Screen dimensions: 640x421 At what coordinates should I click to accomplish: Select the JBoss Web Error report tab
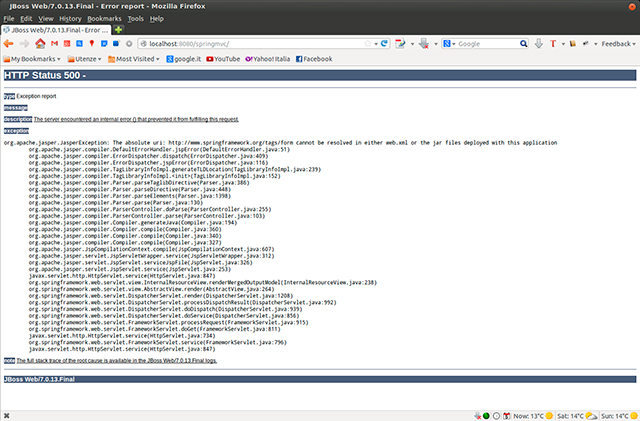pyautogui.click(x=56, y=30)
